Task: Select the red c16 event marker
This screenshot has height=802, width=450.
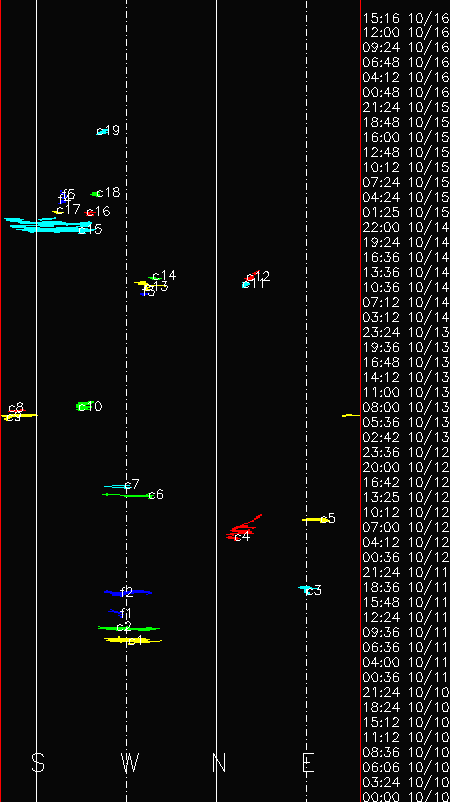Action: coord(89,212)
